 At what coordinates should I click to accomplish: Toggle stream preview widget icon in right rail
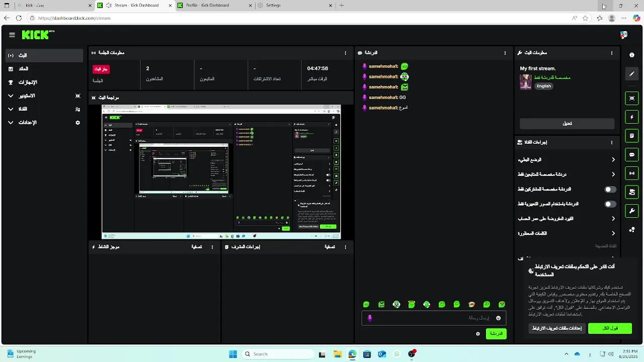pos(632,98)
